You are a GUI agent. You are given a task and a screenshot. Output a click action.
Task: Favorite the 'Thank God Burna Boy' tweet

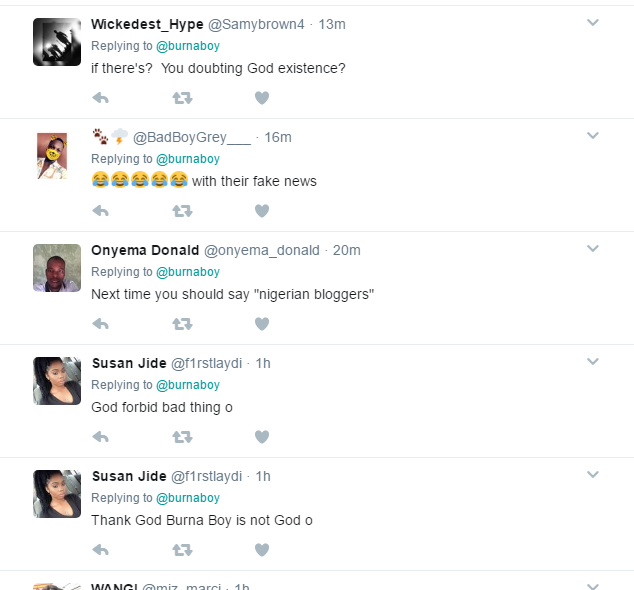point(262,550)
